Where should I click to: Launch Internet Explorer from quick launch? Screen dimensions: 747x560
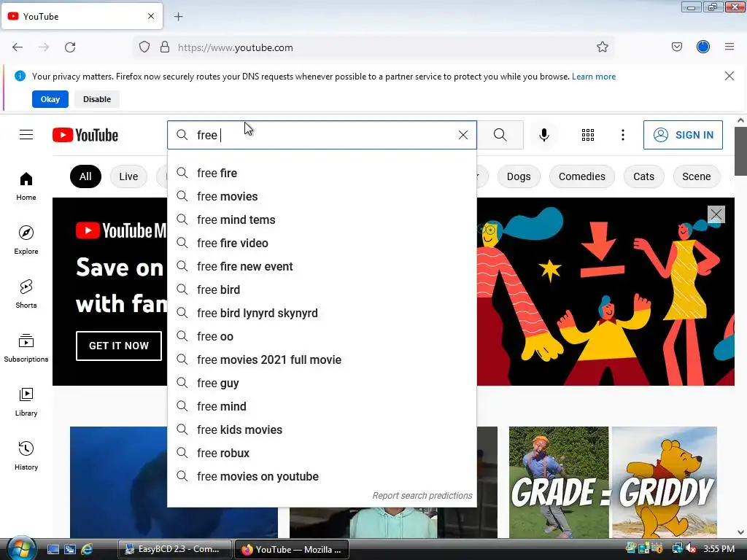pyautogui.click(x=87, y=550)
